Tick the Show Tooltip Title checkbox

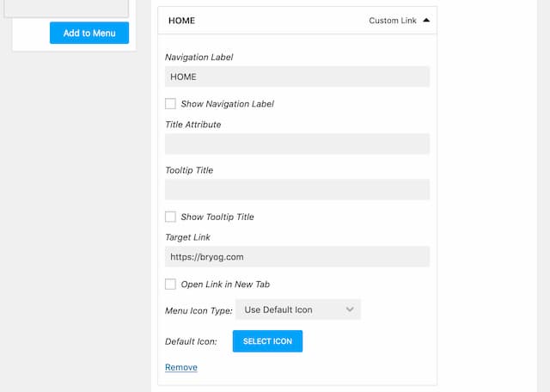point(170,217)
